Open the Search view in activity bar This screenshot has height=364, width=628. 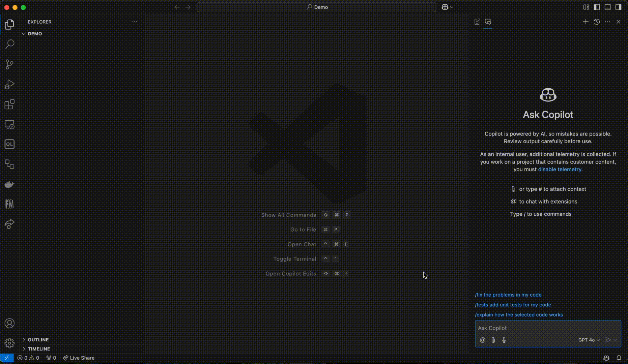point(9,44)
